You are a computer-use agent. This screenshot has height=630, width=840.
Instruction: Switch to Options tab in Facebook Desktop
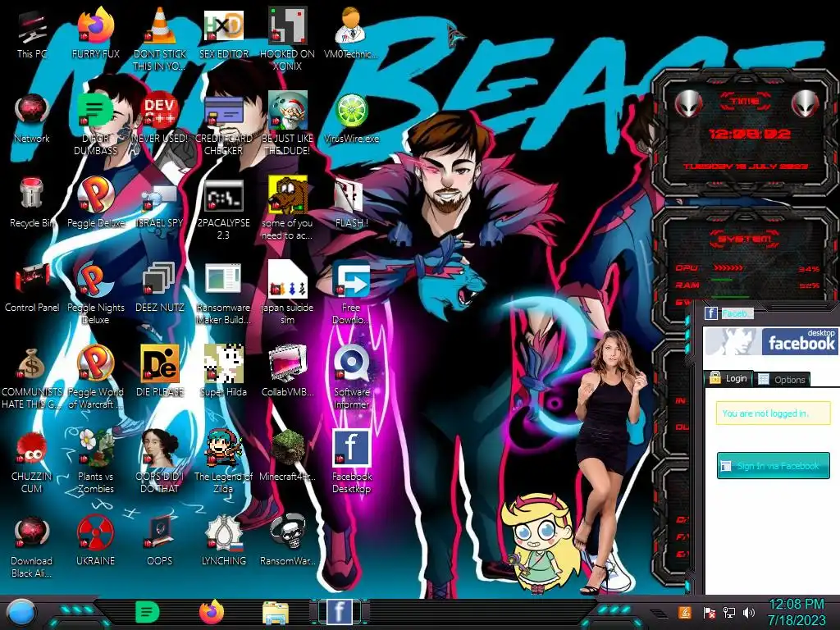coord(783,379)
